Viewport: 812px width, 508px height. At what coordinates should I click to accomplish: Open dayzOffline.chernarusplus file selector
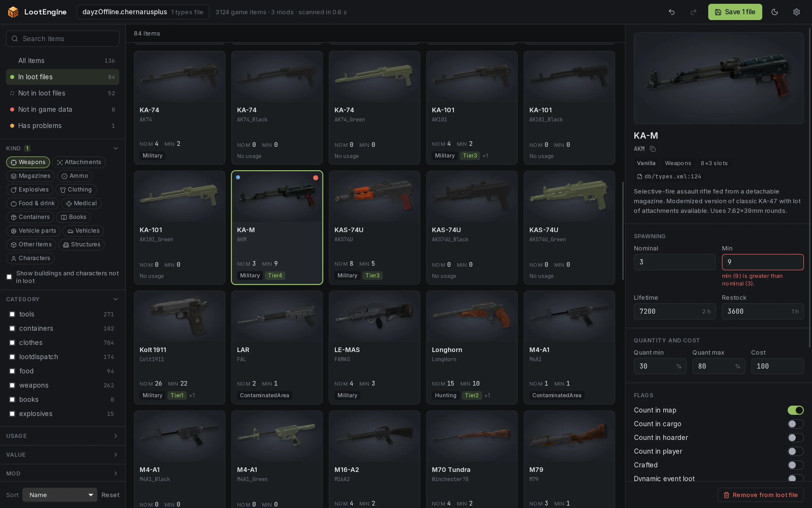143,12
